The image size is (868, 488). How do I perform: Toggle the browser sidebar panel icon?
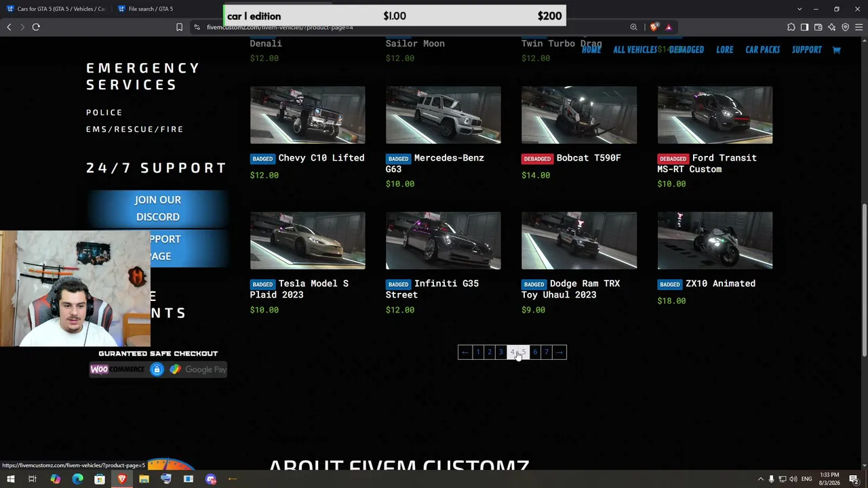tap(804, 27)
